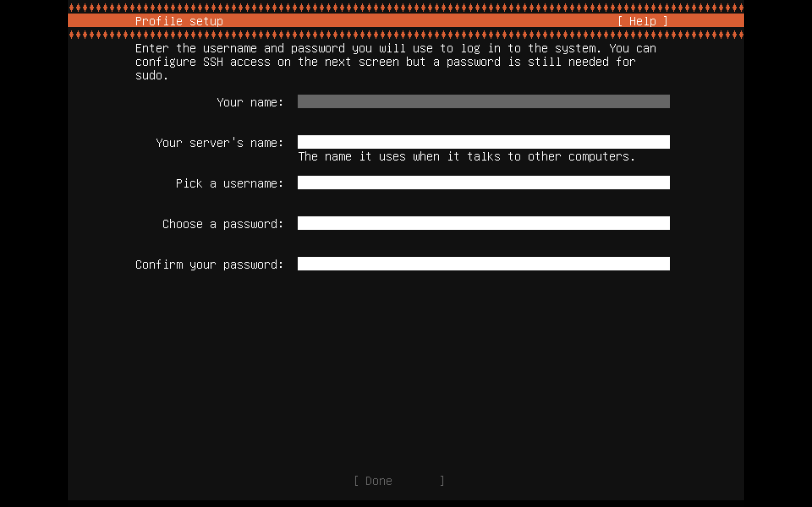Click the Profile setup title
Image resolution: width=812 pixels, height=507 pixels.
coord(179,21)
